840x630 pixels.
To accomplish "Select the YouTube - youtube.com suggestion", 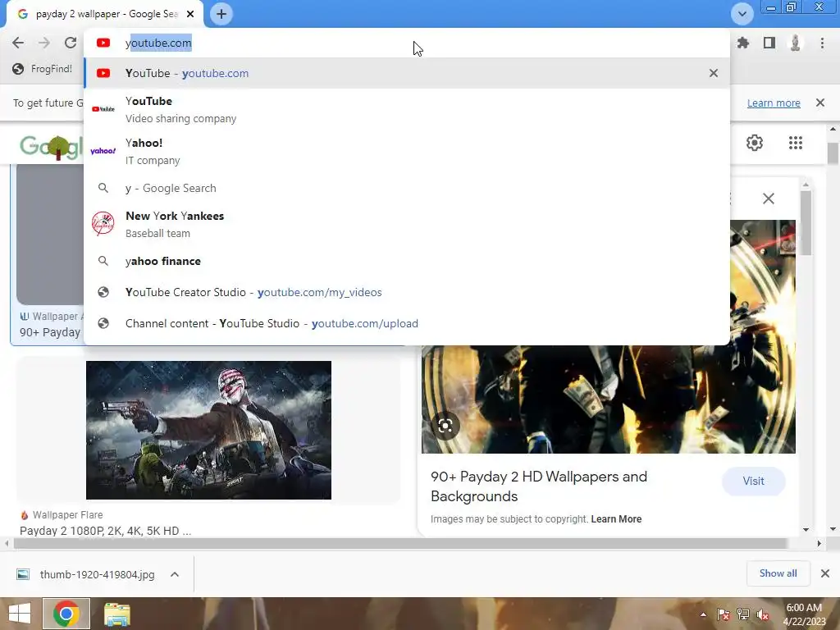I will point(407,73).
